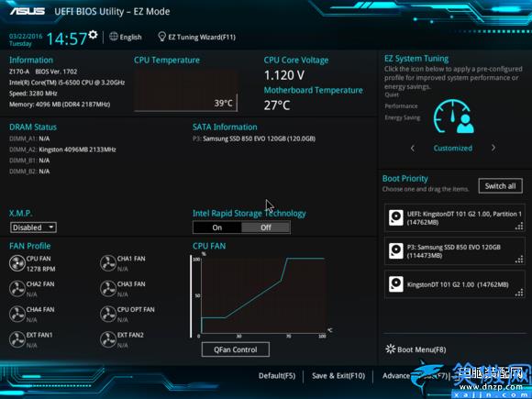The image size is (532, 399).
Task: Click Speed: 3280 MHz line
Action: tap(33, 94)
